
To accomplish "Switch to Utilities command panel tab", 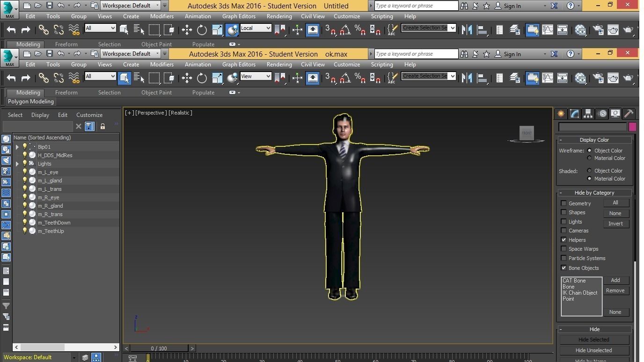I will [629, 114].
